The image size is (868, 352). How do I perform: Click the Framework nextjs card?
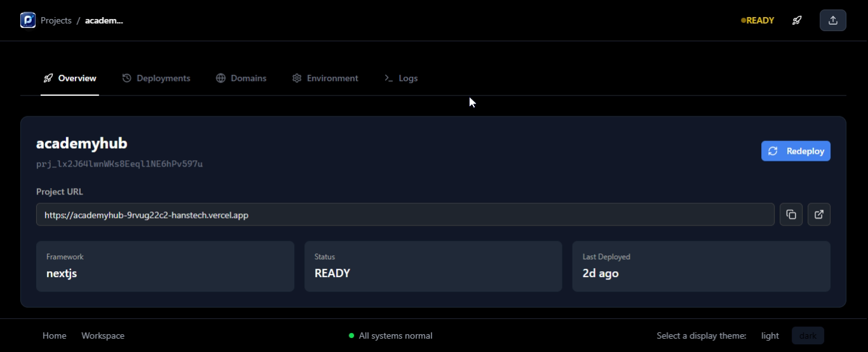point(165,266)
